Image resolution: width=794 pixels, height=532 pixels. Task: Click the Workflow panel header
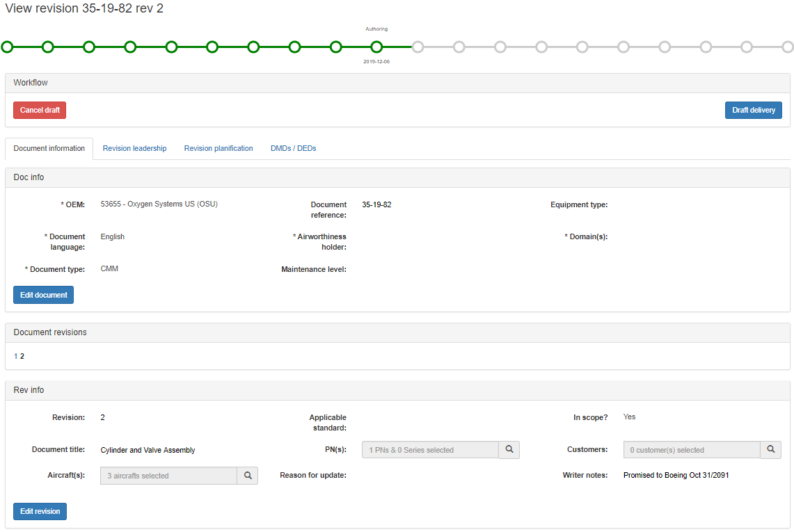click(397, 83)
